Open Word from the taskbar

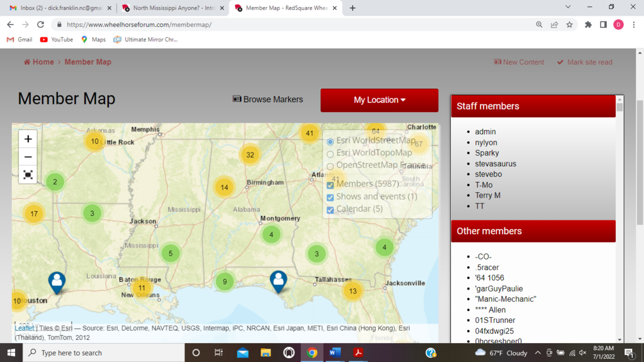(x=335, y=353)
